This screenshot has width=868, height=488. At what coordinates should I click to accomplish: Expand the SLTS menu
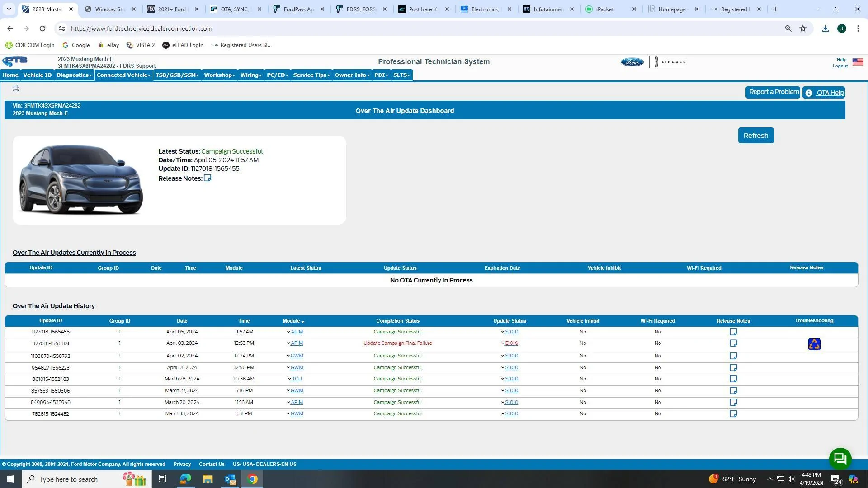[x=401, y=75]
